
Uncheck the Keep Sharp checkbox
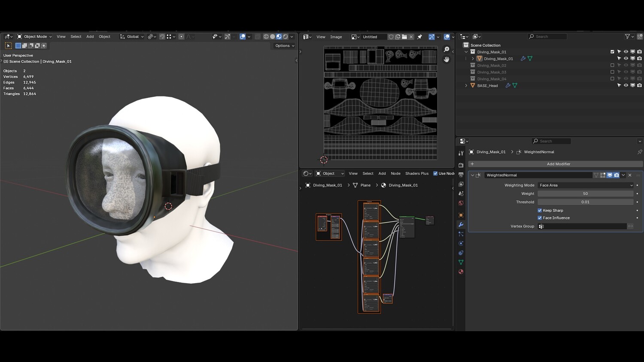tap(540, 211)
